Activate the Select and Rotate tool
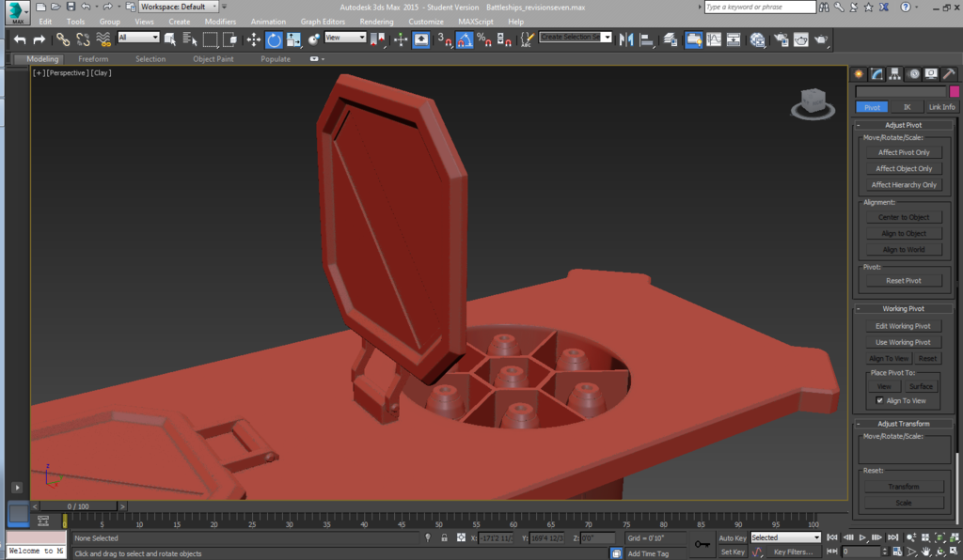The image size is (963, 560). pos(274,39)
